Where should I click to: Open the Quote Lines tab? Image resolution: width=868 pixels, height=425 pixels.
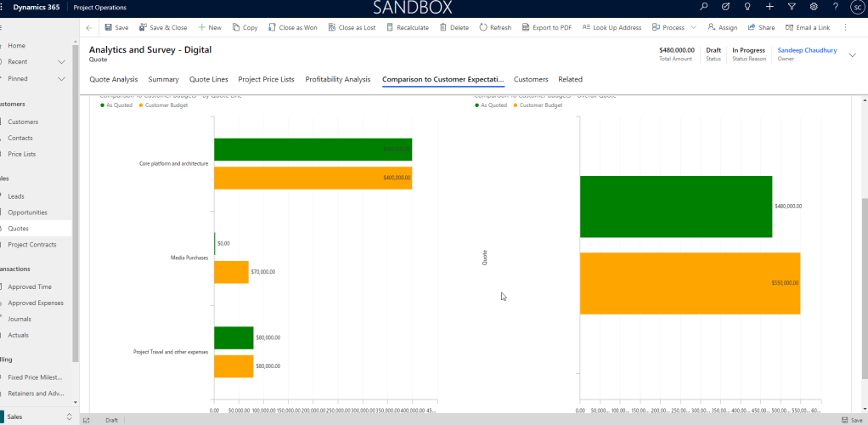coord(208,79)
